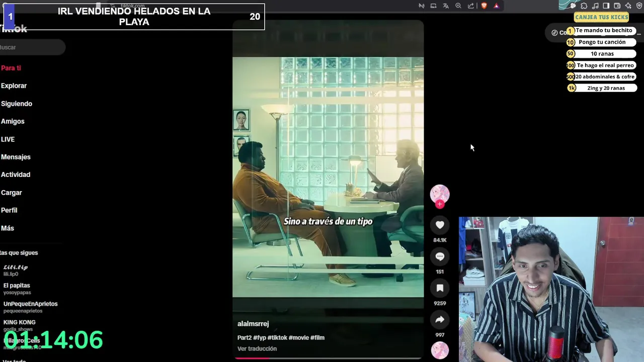Open the screen cast icon in address bar
The height and width of the screenshot is (362, 644).
click(x=433, y=6)
